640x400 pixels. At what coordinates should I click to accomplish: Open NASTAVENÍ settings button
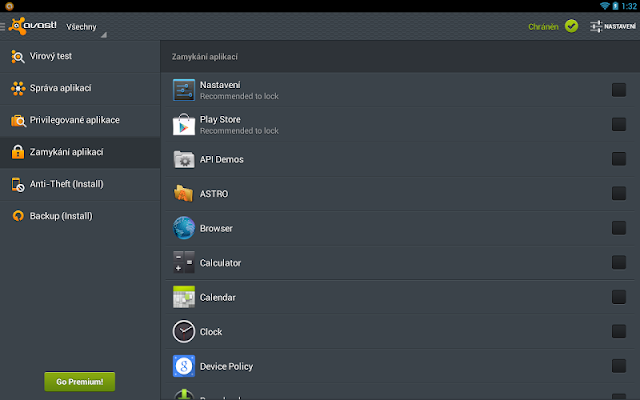613,27
